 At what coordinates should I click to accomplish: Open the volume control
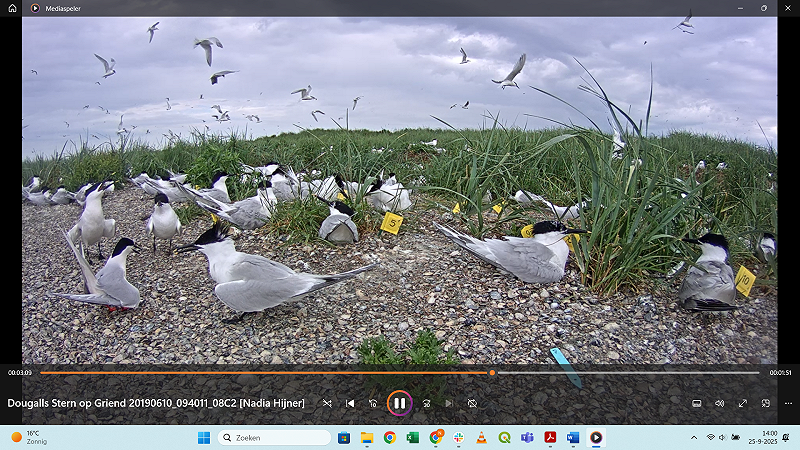click(x=720, y=403)
